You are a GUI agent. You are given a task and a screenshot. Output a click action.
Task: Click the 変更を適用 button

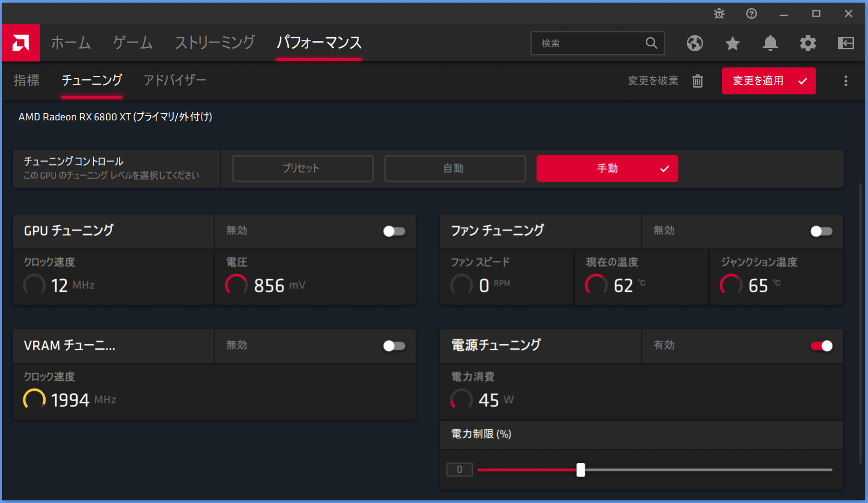(768, 81)
